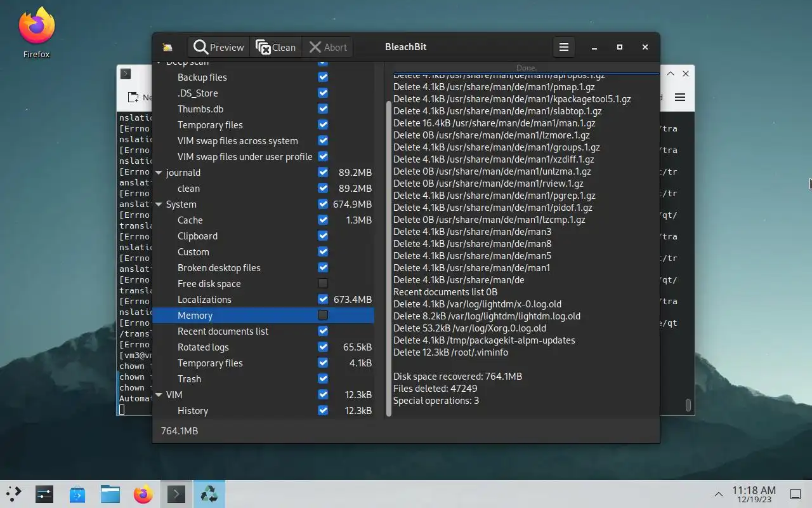This screenshot has height=508, width=812.
Task: Open the terminal window's hamburger menu
Action: coord(680,97)
